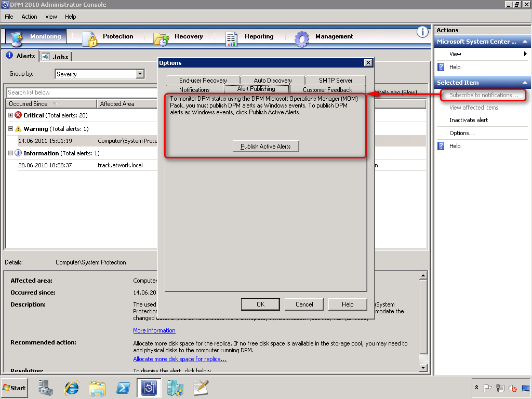Viewport: 532px width, 399px height.
Task: Click the red Critical alerts icon
Action: [x=18, y=115]
